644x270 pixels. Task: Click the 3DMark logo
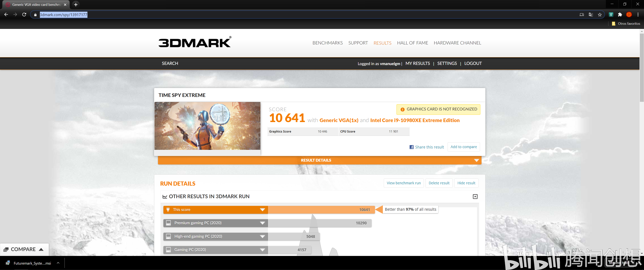pos(195,42)
